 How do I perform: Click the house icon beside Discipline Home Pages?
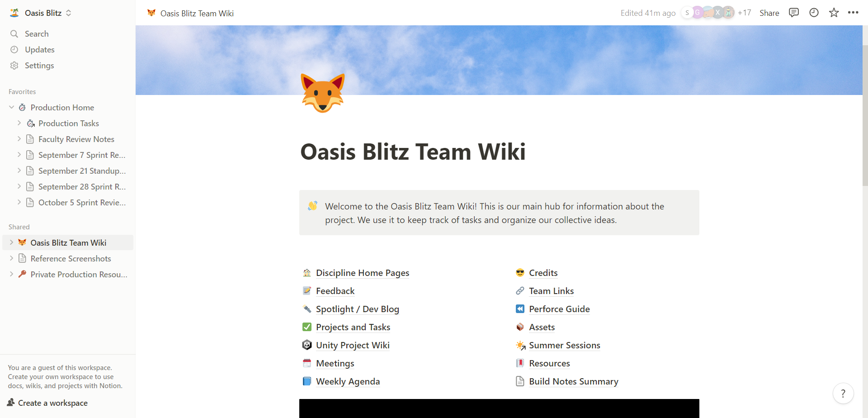[307, 273]
